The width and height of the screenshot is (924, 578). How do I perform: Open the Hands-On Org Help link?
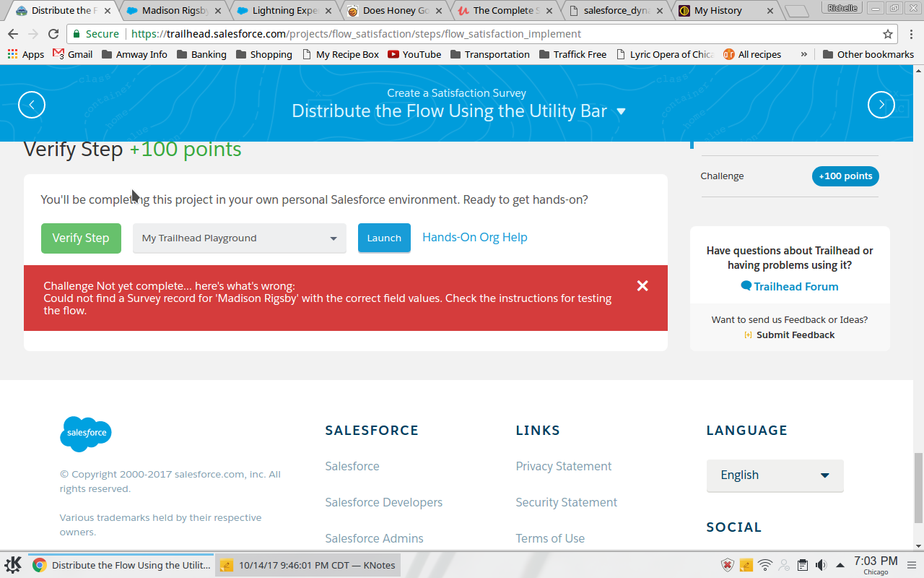tap(474, 237)
